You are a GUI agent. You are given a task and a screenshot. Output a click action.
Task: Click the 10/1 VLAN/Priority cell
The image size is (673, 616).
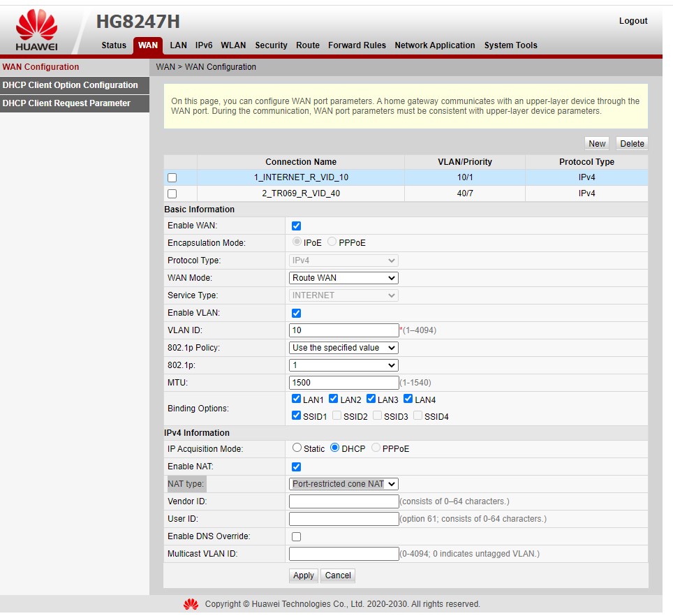[x=465, y=177]
